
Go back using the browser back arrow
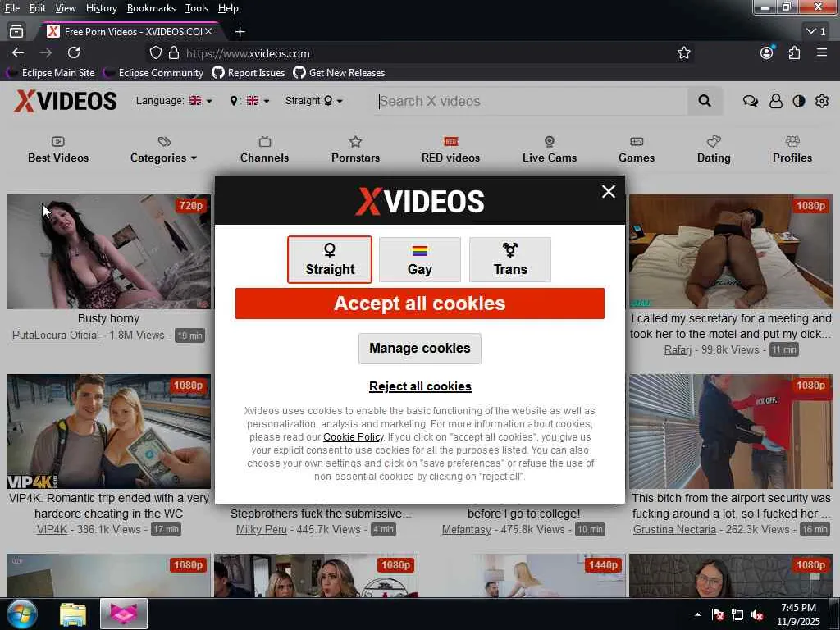[18, 53]
